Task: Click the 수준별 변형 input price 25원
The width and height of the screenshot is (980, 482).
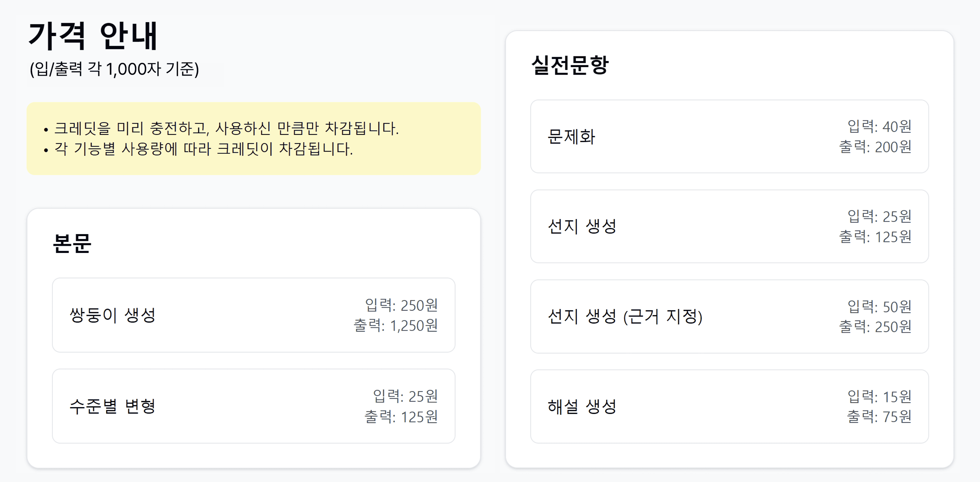Action: tap(406, 396)
